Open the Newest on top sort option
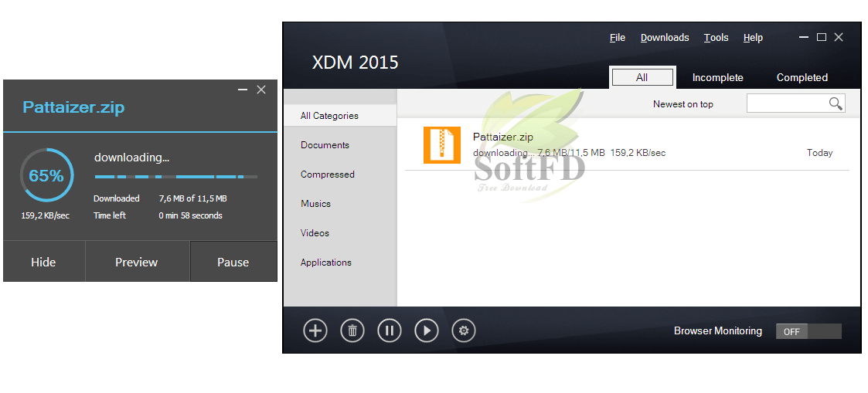868x393 pixels. pyautogui.click(x=683, y=104)
